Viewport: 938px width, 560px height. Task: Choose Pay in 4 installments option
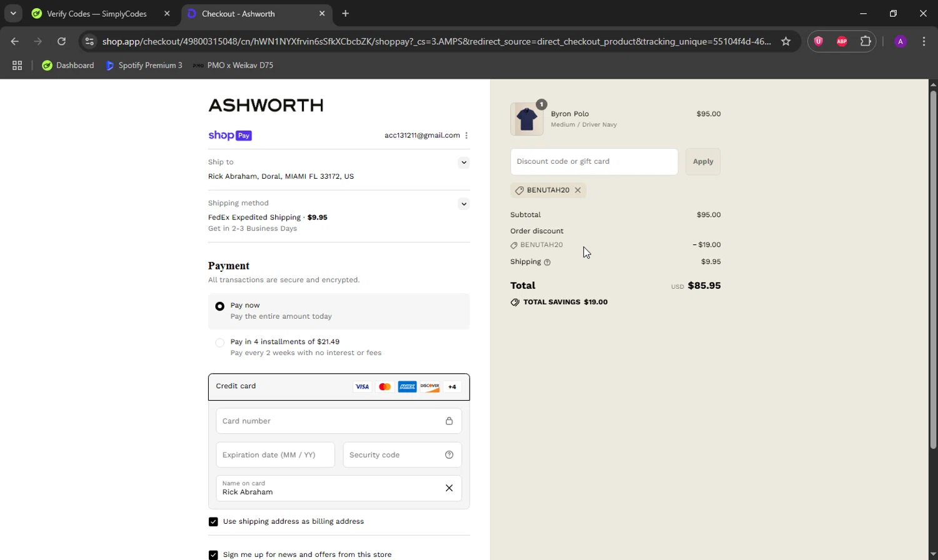219,342
